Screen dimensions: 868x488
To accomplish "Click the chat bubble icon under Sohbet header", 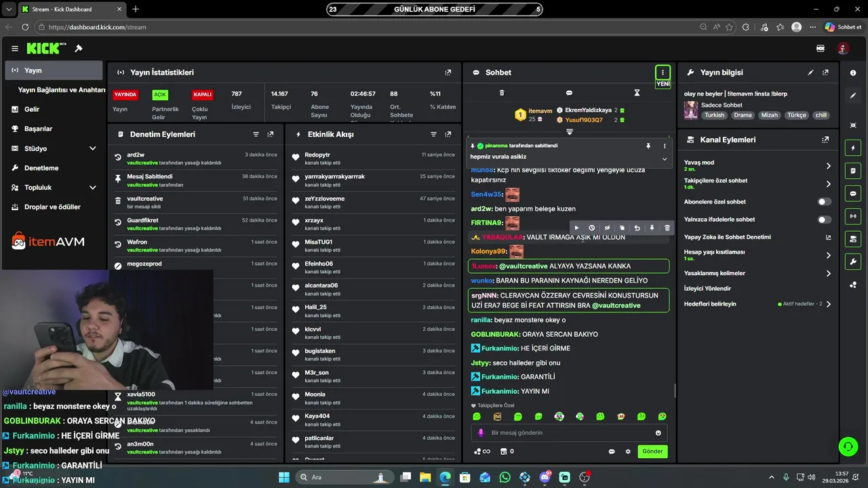I will pyautogui.click(x=569, y=93).
